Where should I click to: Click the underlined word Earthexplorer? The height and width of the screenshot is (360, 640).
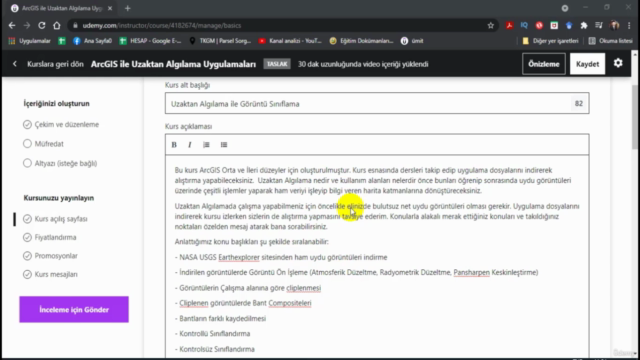(239, 257)
